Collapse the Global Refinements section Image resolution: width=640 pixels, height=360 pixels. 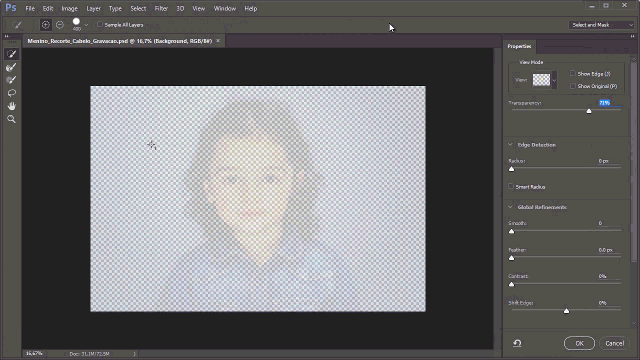[510, 207]
